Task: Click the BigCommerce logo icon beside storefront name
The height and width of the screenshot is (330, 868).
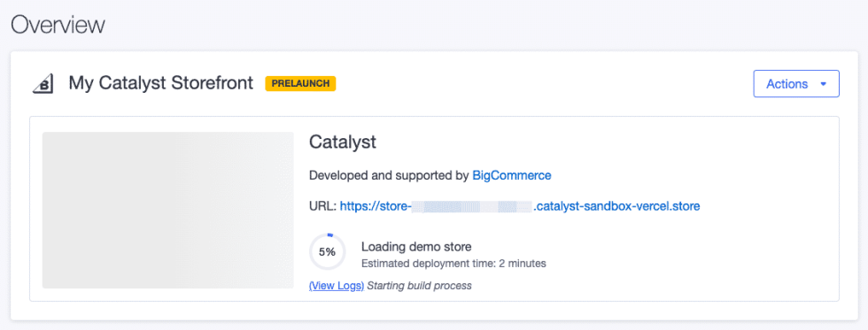Action: [x=43, y=85]
